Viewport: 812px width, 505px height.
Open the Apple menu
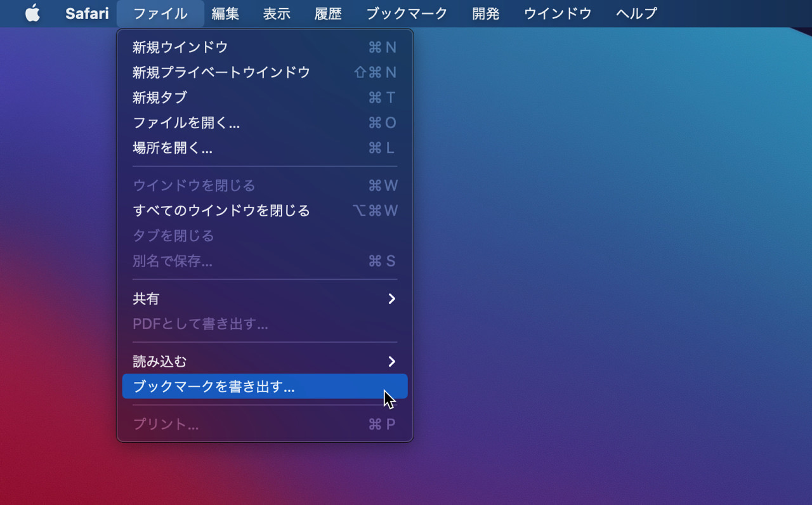coord(32,13)
